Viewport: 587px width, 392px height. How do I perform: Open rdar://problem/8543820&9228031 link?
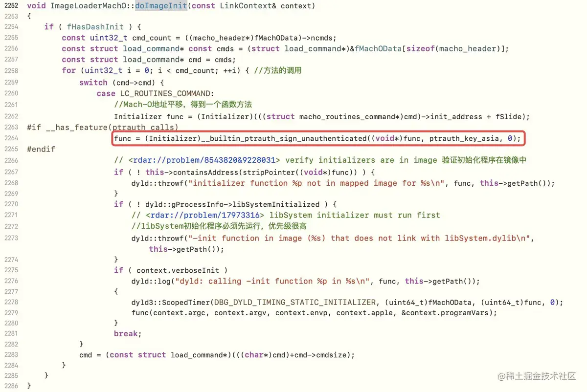point(204,160)
